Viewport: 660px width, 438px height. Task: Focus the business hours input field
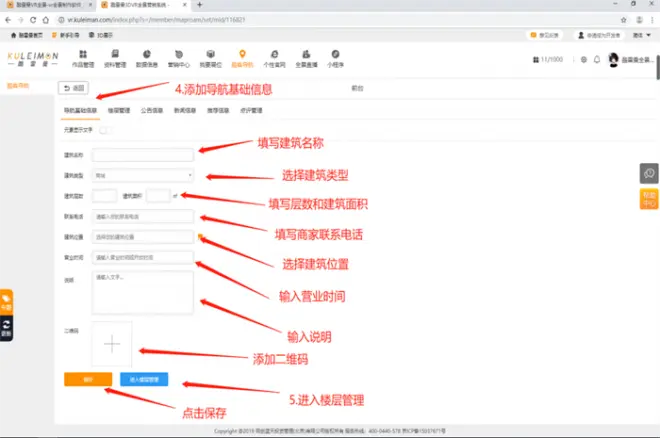(143, 257)
